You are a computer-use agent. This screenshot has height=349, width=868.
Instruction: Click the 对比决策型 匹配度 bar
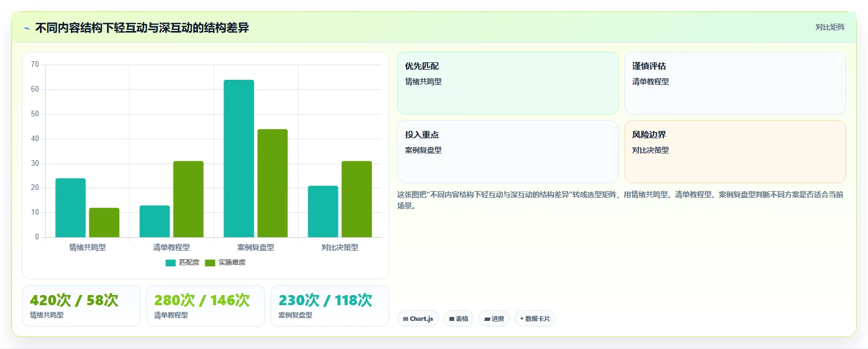323,211
